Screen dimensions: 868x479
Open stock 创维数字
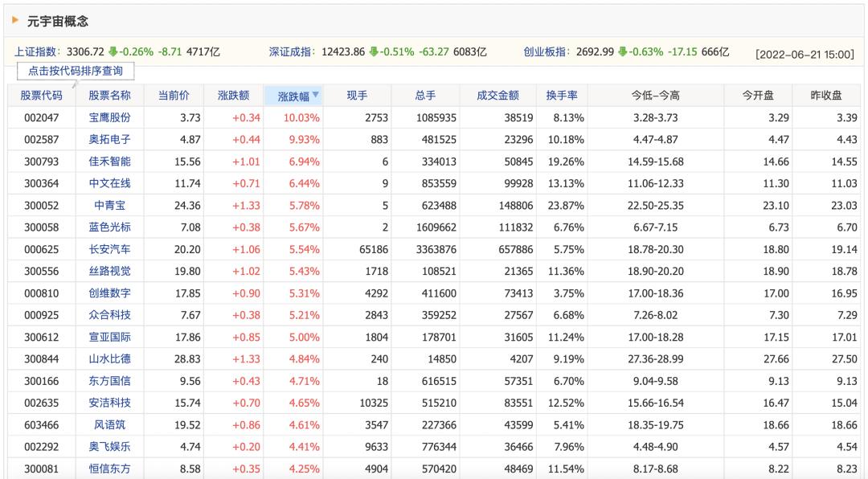[x=109, y=293]
